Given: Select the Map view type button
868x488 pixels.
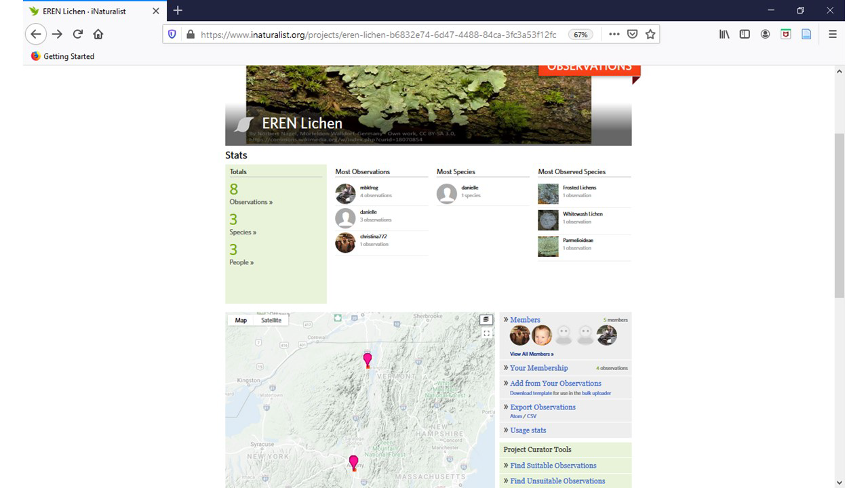Looking at the screenshot, I should point(241,320).
